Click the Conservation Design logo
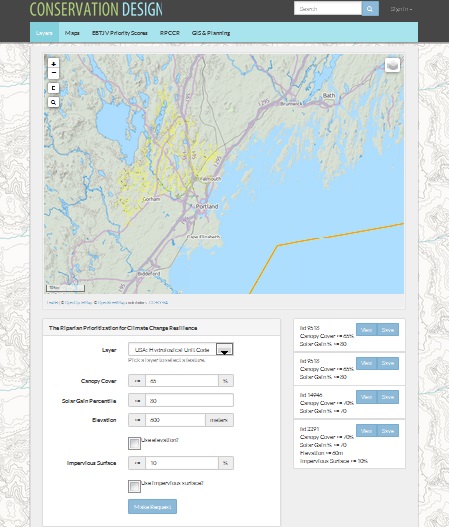 pyautogui.click(x=96, y=9)
